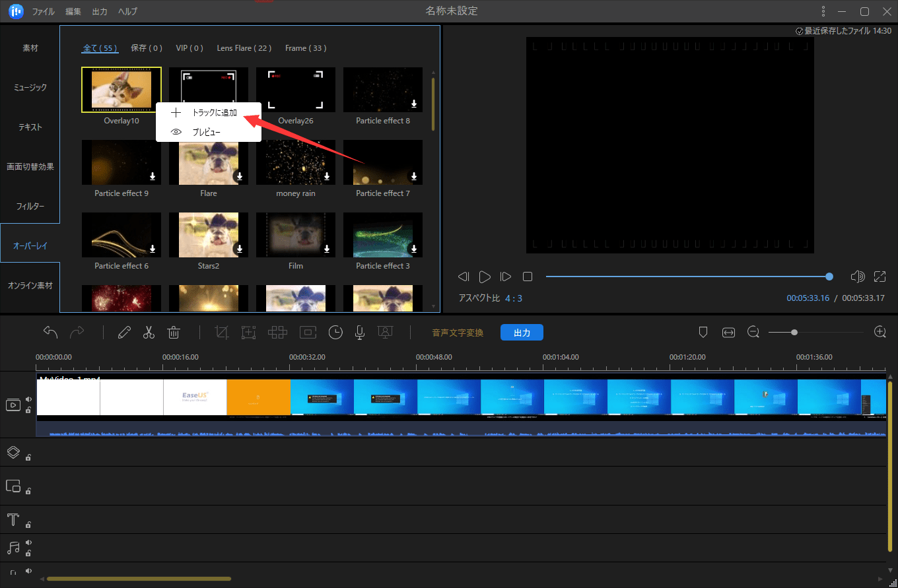Switch to the Lens Flare ( 22 ) tab
The image size is (898, 588).
click(244, 48)
